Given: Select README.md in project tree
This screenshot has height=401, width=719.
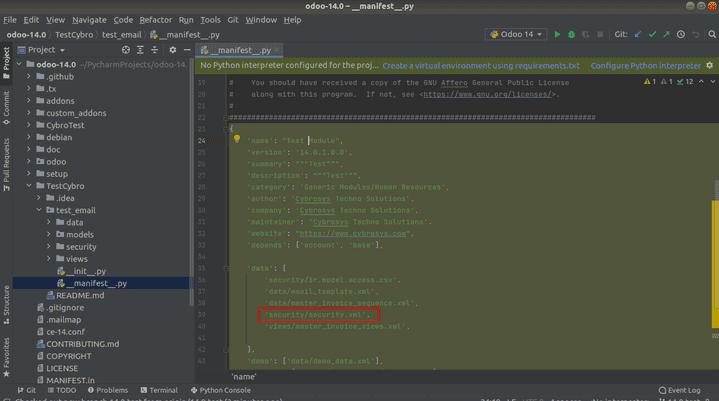Looking at the screenshot, I should point(75,295).
